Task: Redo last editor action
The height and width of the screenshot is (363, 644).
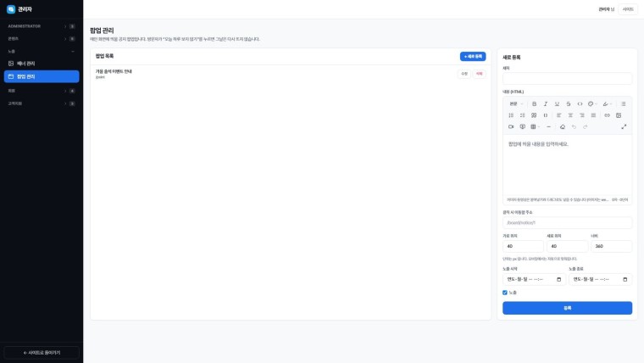Action: click(x=586, y=127)
